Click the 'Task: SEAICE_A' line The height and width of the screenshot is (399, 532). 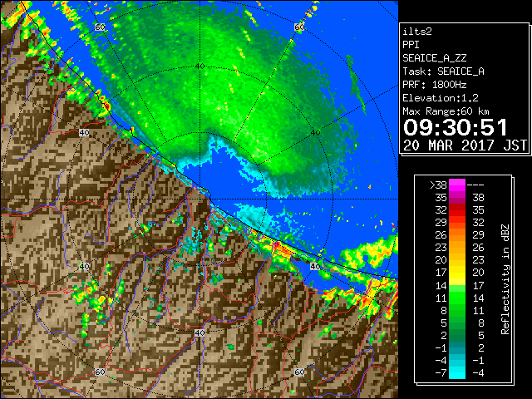point(443,71)
